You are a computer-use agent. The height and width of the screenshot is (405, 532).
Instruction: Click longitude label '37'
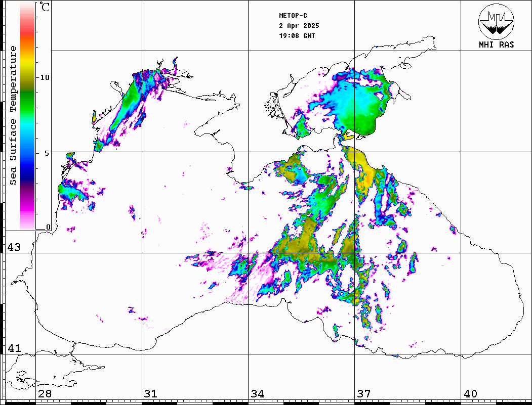point(364,394)
